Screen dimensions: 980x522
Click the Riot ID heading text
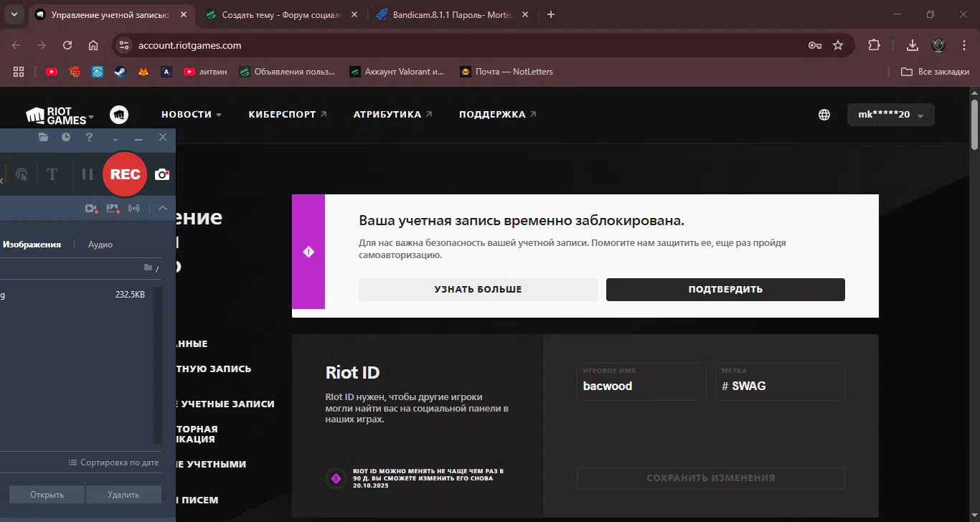point(352,372)
